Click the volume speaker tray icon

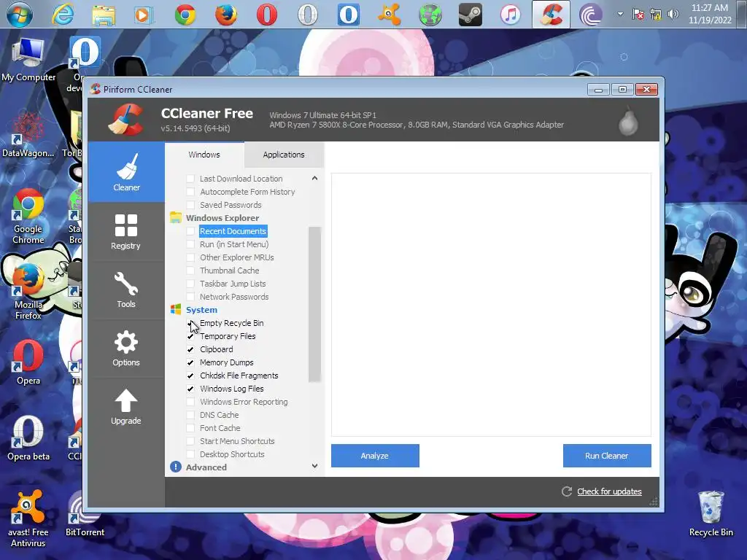tap(673, 15)
